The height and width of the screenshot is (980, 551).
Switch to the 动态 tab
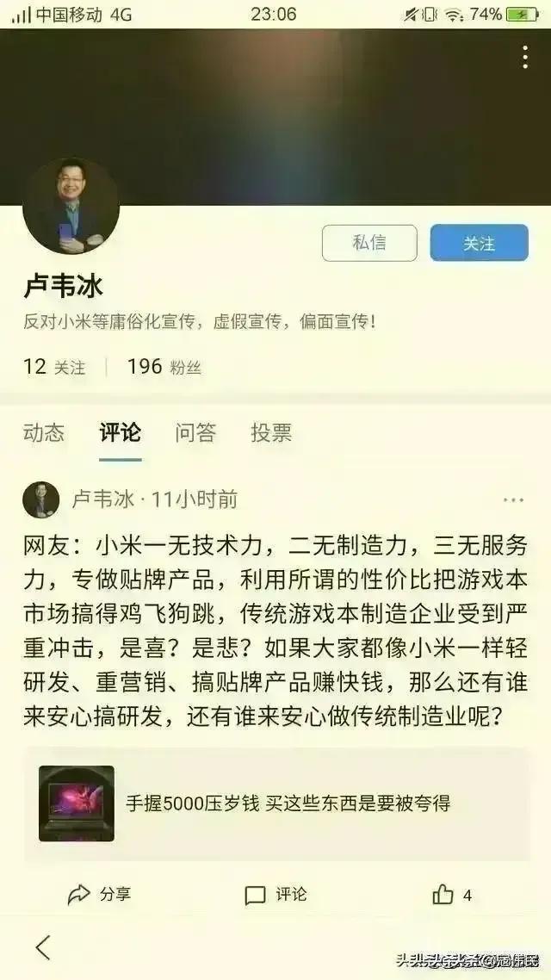point(44,432)
